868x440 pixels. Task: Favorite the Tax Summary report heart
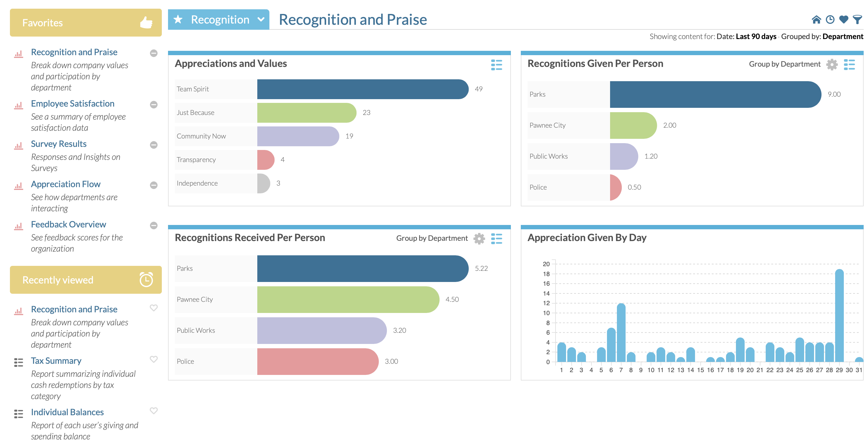(x=154, y=359)
